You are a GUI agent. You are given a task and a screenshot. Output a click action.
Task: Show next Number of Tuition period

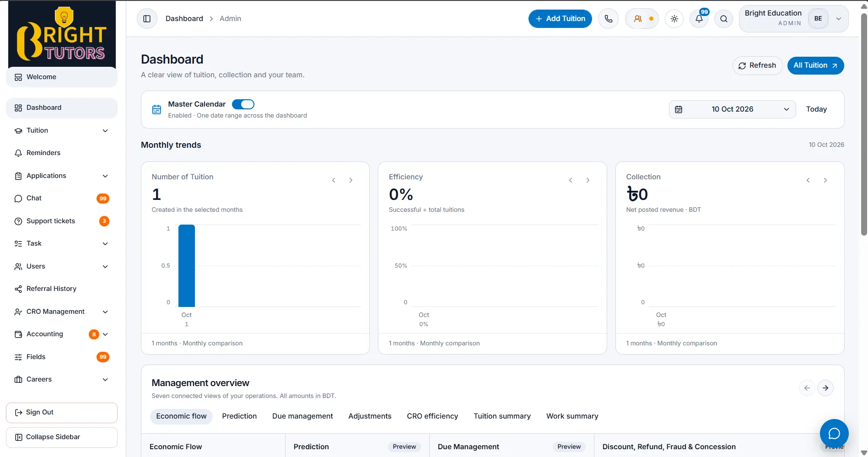pyautogui.click(x=351, y=180)
